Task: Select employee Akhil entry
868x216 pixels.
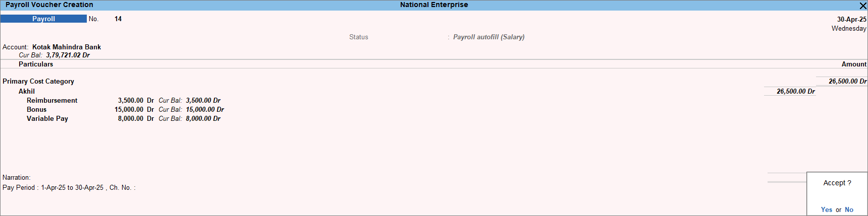Action: click(27, 91)
